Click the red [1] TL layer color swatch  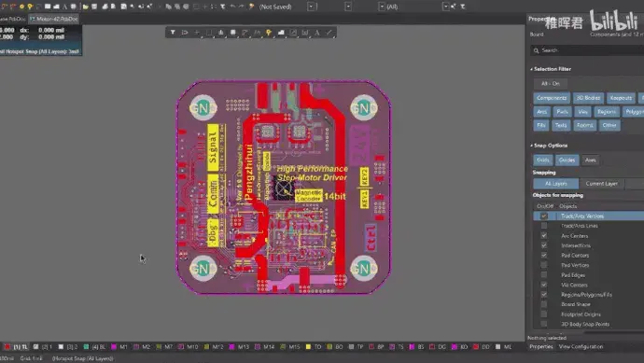[x=7, y=347]
